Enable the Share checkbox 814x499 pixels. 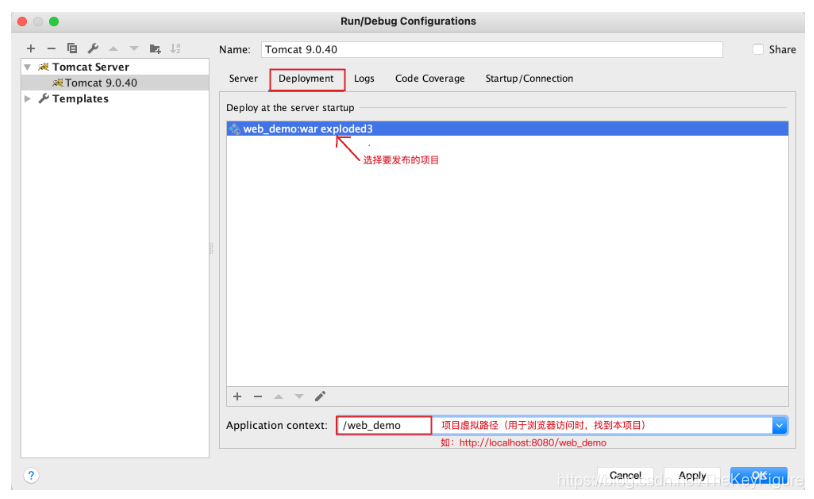pyautogui.click(x=758, y=49)
